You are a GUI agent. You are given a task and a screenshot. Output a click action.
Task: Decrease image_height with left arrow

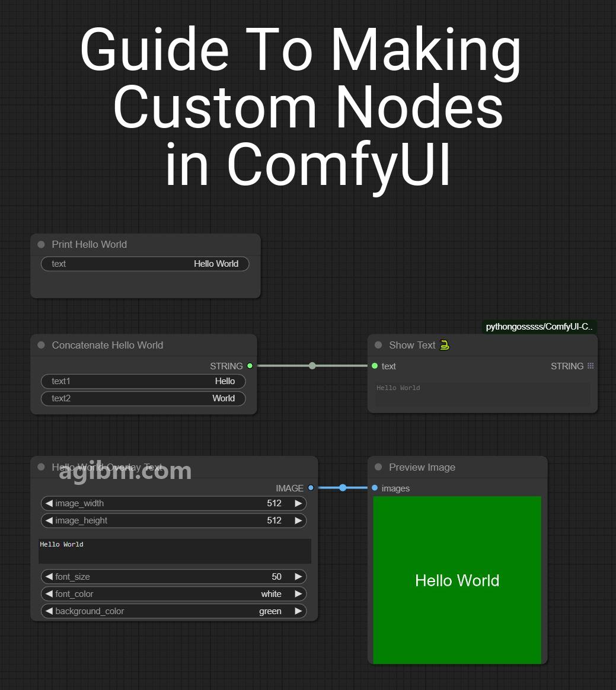49,520
